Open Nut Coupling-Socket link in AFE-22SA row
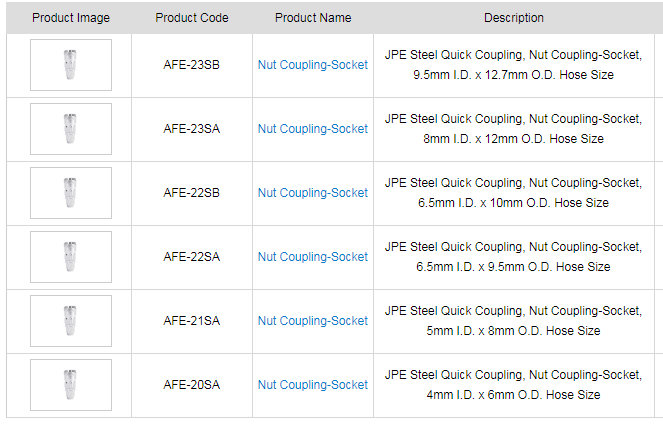The width and height of the screenshot is (663, 425). click(x=313, y=257)
